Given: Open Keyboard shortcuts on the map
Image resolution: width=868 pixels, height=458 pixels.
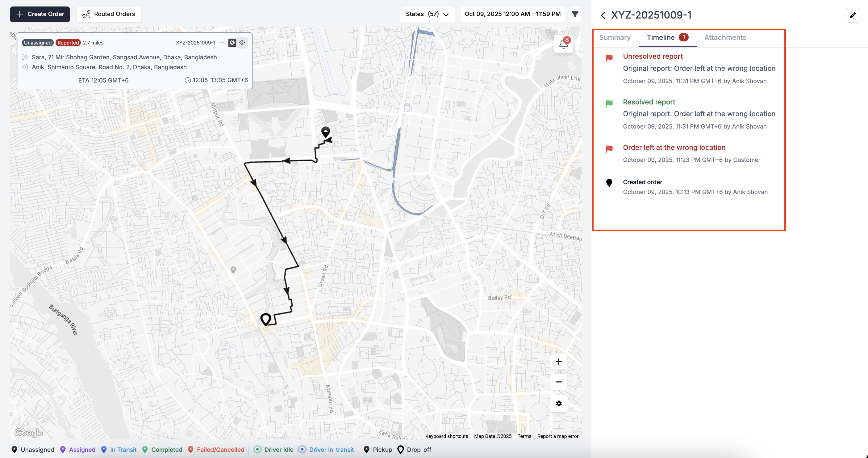Looking at the screenshot, I should coord(446,436).
